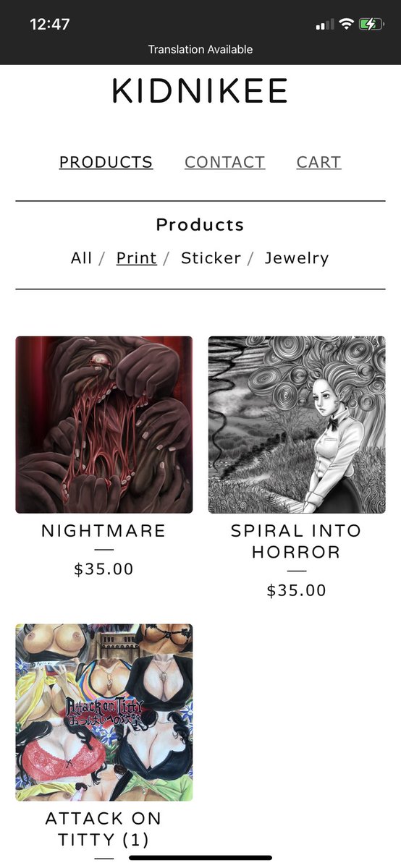Tap the battery icon in status bar
The image size is (401, 868).
369,25
